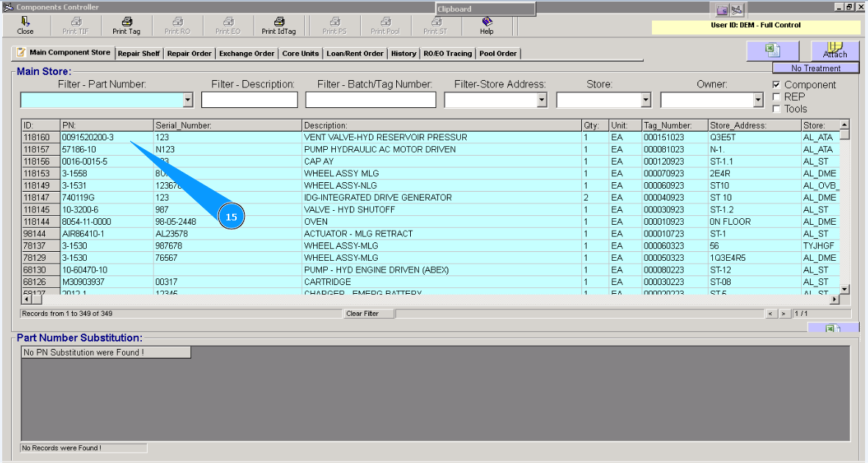
Task: Open the Filter - Part Number dropdown
Action: click(x=187, y=98)
